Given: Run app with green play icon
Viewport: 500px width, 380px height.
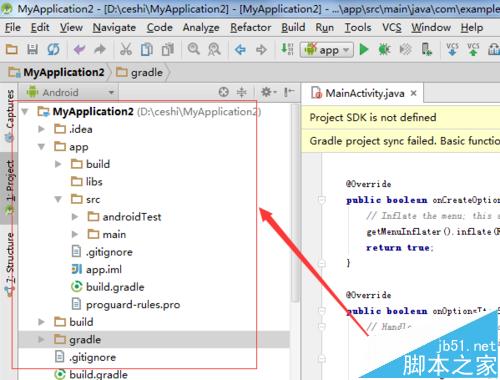Looking at the screenshot, I should coord(364,50).
